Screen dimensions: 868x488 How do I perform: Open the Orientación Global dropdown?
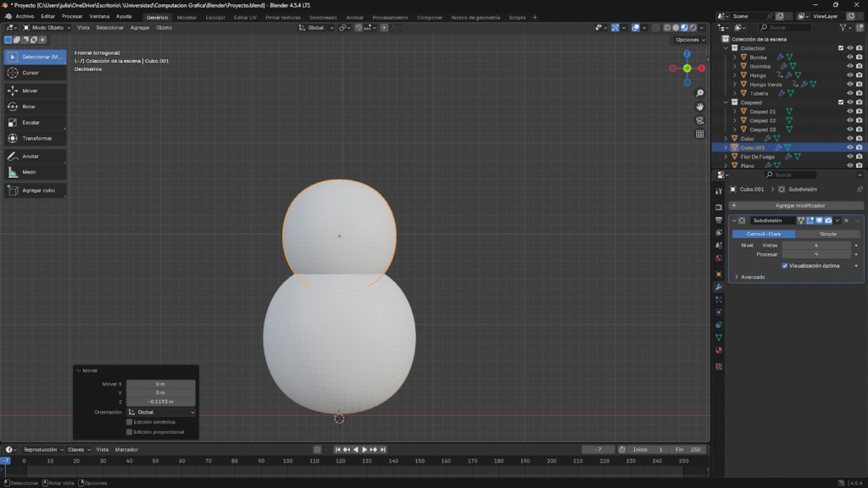160,412
